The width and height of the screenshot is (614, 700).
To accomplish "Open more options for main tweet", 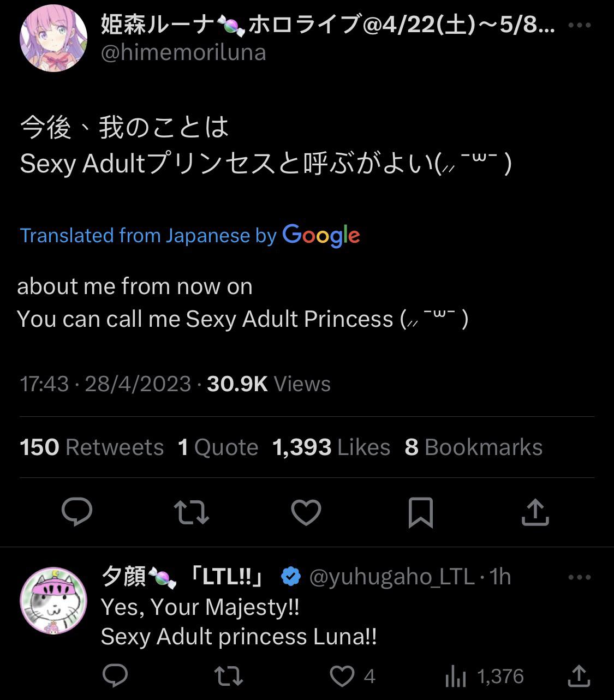I will (579, 25).
